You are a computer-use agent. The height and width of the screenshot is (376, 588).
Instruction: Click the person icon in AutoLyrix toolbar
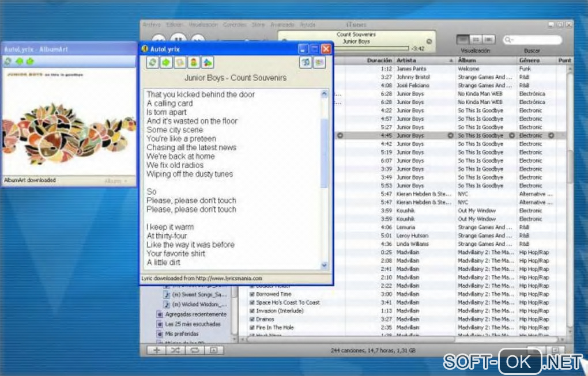pos(194,63)
